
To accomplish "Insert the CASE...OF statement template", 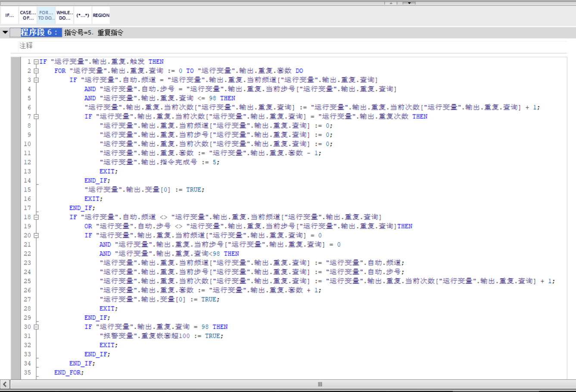I will [28, 15].
